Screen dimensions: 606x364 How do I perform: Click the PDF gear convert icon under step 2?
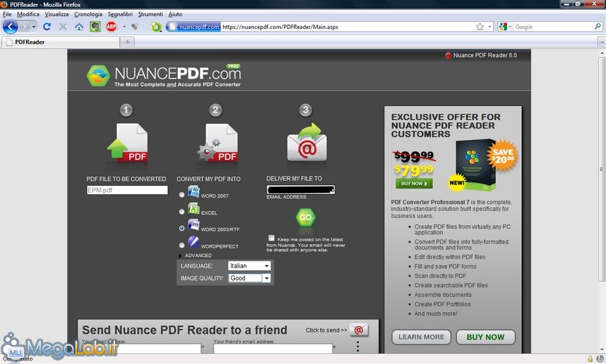(x=217, y=142)
